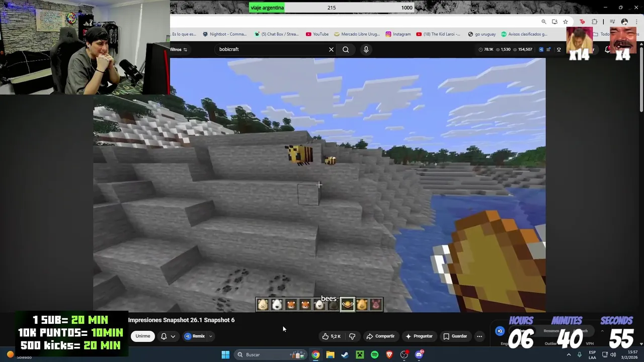Start voice search with the microphone icon

click(x=366, y=49)
